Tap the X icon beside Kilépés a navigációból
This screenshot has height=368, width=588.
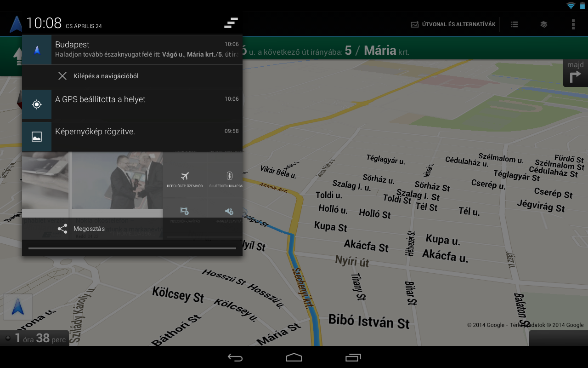tap(62, 76)
